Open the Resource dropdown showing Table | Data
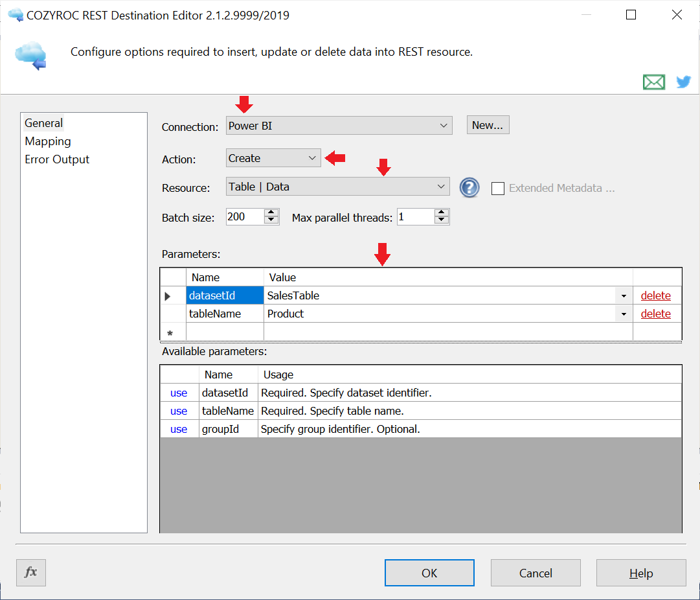 [x=337, y=187]
